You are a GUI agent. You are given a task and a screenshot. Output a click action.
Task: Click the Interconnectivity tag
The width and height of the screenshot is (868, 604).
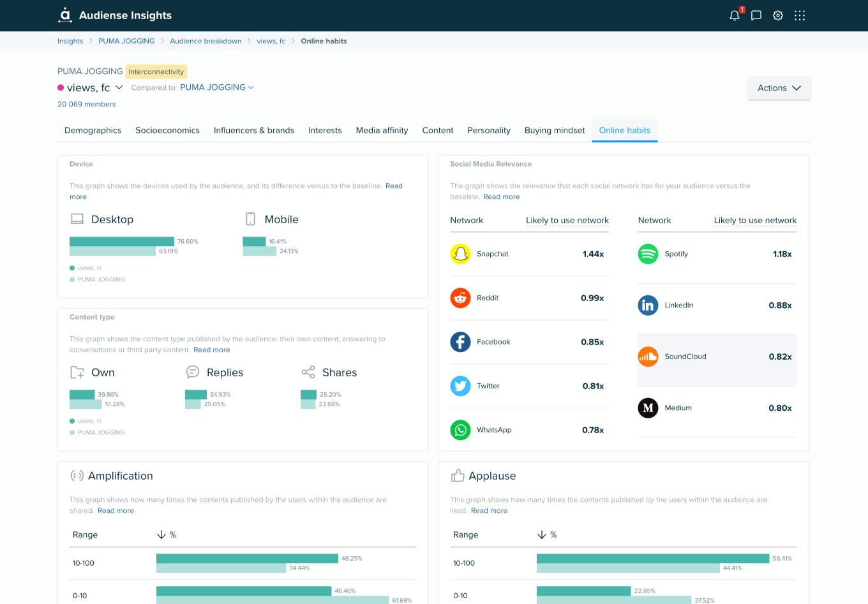156,71
